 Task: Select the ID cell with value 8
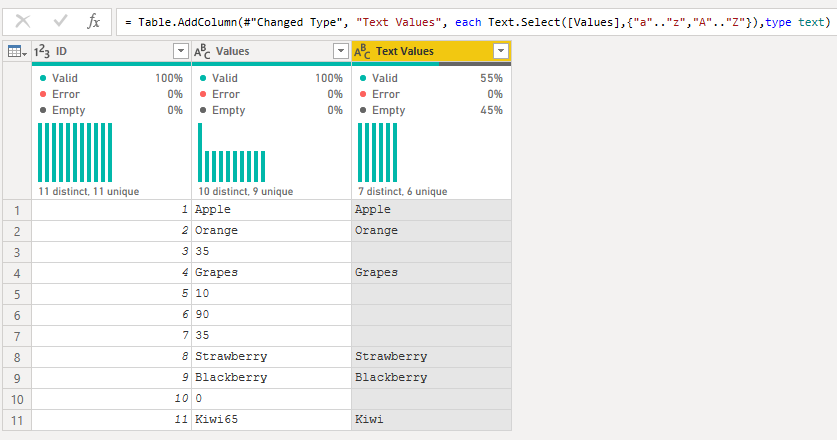111,357
